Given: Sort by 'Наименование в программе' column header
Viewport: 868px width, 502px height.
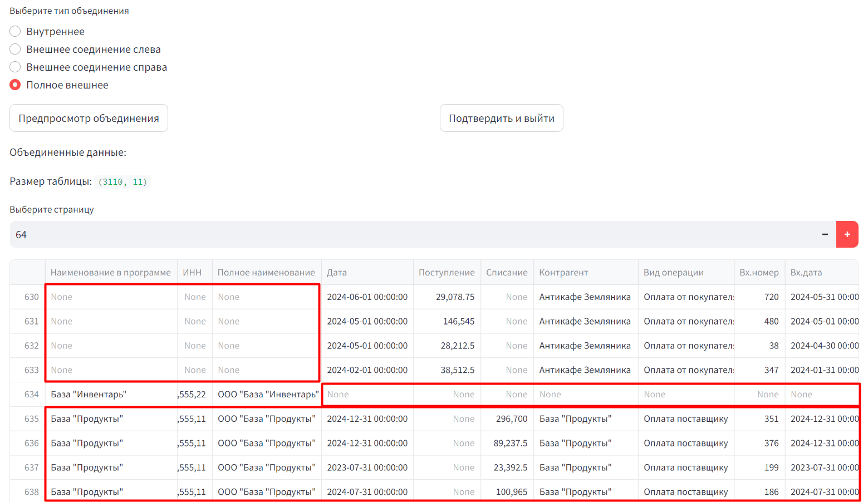Looking at the screenshot, I should [110, 272].
